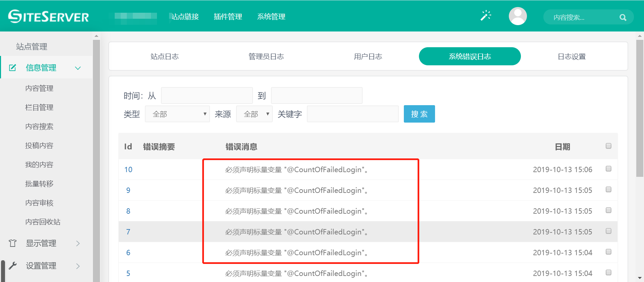Switch to the 用户日志 tab
The width and height of the screenshot is (644, 282).
[368, 56]
